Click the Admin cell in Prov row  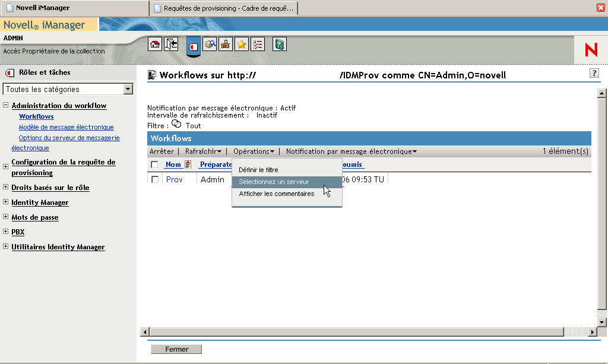(x=212, y=179)
